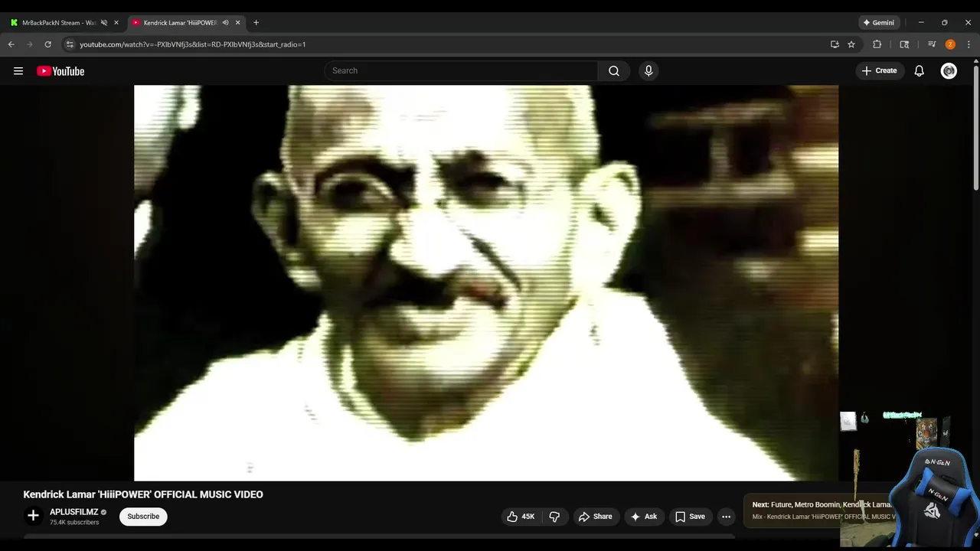
Task: Open Chrome profile orange avatar
Action: [950, 44]
